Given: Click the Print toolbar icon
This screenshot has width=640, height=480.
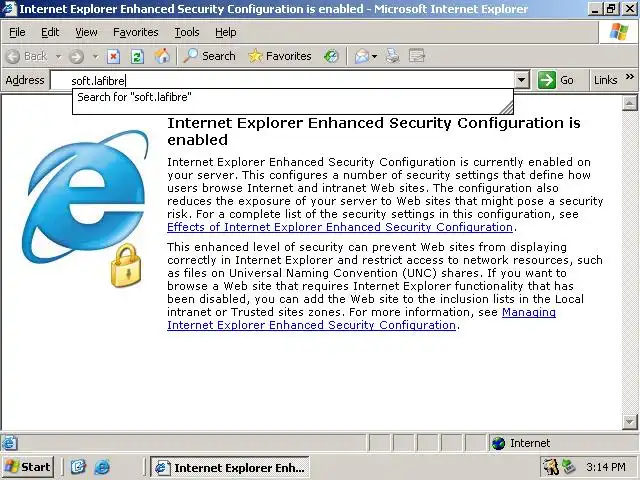Looking at the screenshot, I should tap(392, 56).
